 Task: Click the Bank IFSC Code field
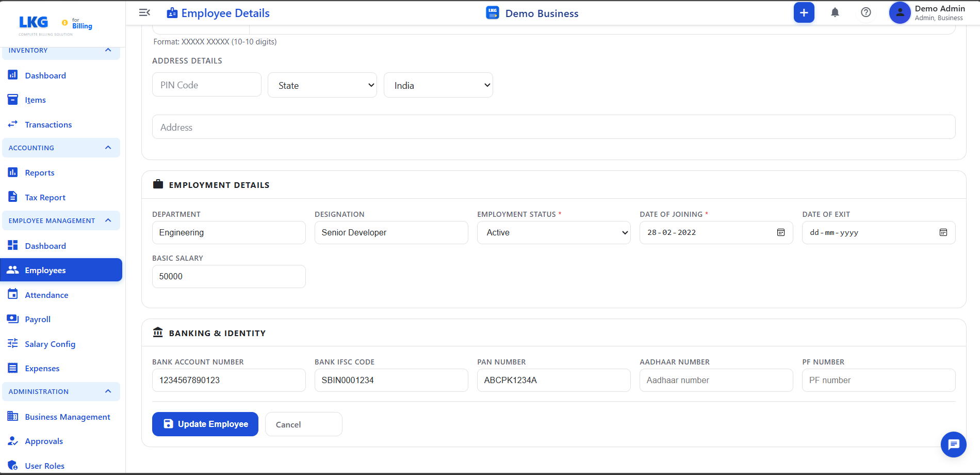391,380
